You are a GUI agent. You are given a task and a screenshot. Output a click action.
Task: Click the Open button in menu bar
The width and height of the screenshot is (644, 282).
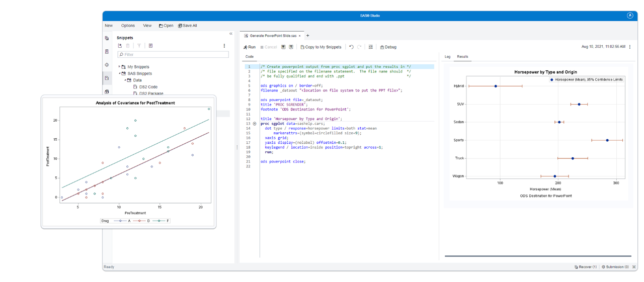(166, 26)
